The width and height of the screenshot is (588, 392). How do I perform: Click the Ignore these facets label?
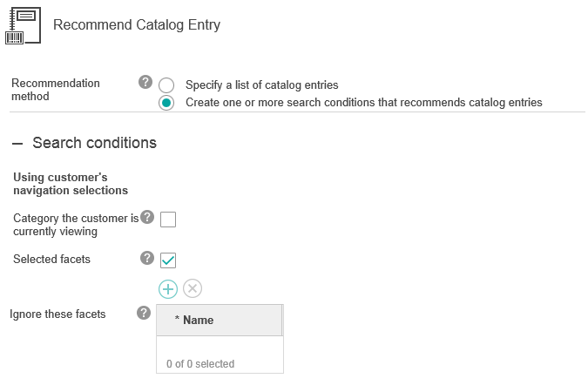pyautogui.click(x=57, y=314)
